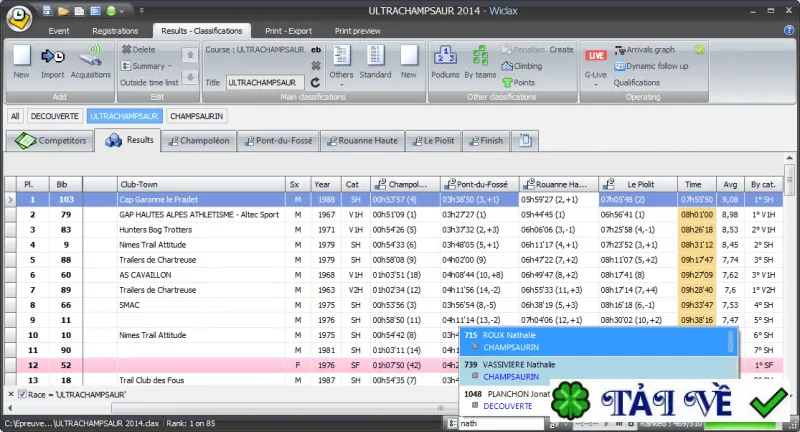Click the open folder icon in quick access toolbar
This screenshot has height=432, width=800.
click(x=63, y=10)
